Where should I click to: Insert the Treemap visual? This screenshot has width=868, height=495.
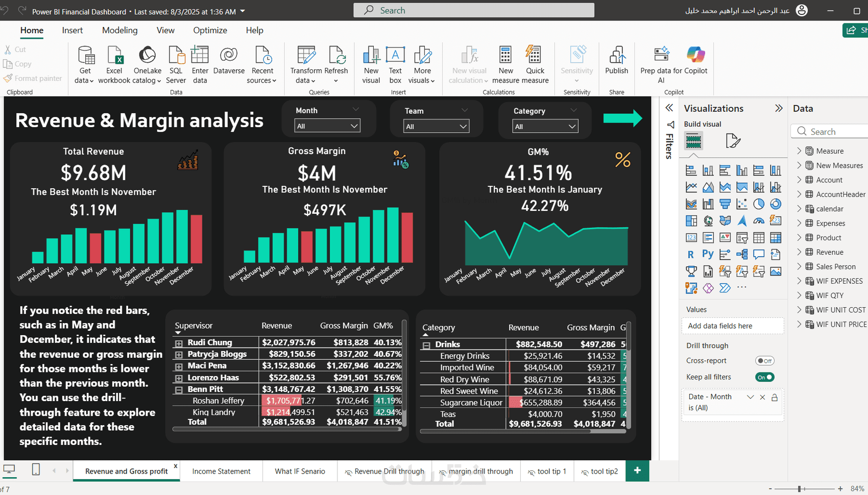point(691,220)
